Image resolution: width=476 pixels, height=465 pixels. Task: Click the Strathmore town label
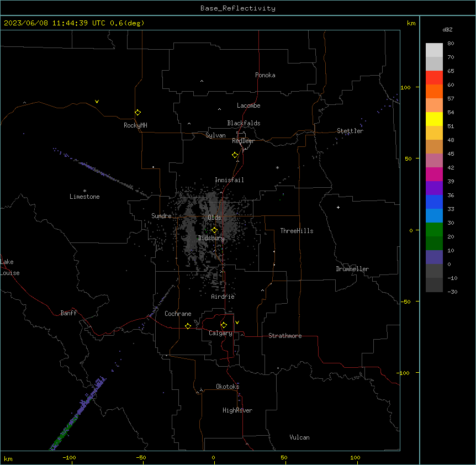coord(285,336)
